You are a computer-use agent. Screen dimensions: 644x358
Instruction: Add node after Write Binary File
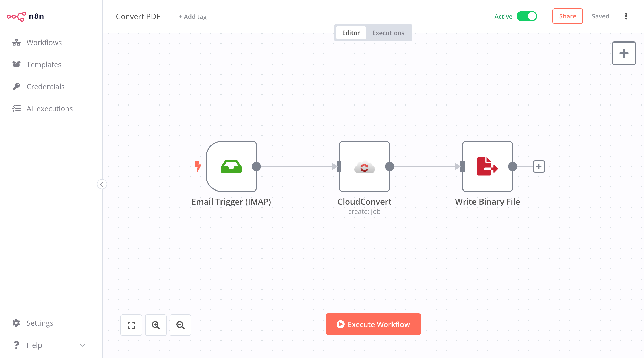(x=539, y=166)
